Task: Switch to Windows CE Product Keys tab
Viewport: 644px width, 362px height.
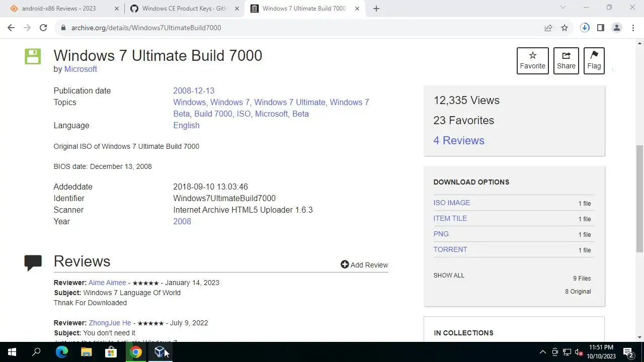Action: (x=184, y=9)
